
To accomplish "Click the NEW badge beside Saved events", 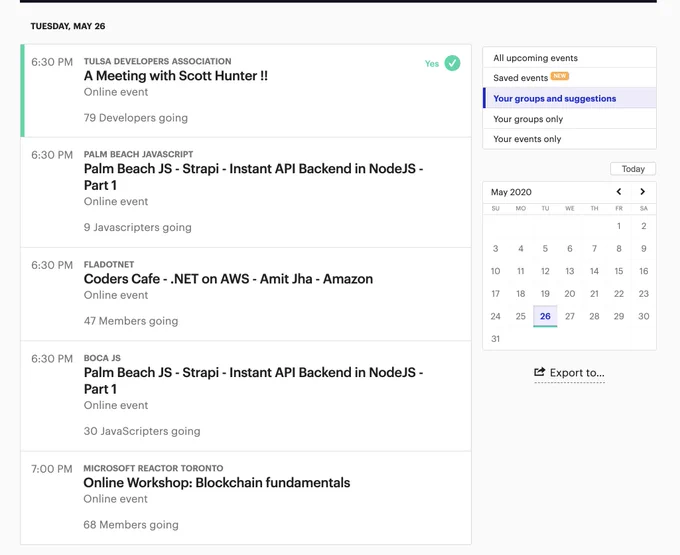I will (x=560, y=76).
